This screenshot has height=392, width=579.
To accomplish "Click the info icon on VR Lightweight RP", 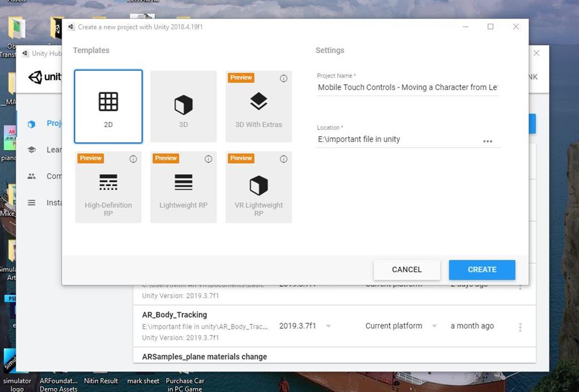I will (283, 159).
